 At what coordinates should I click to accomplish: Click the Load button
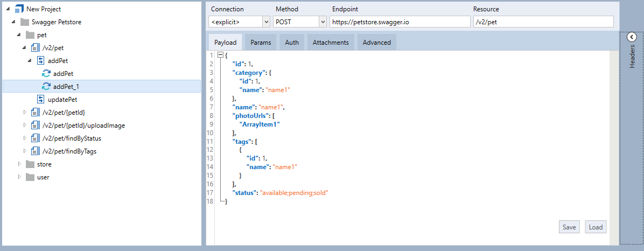point(596,227)
